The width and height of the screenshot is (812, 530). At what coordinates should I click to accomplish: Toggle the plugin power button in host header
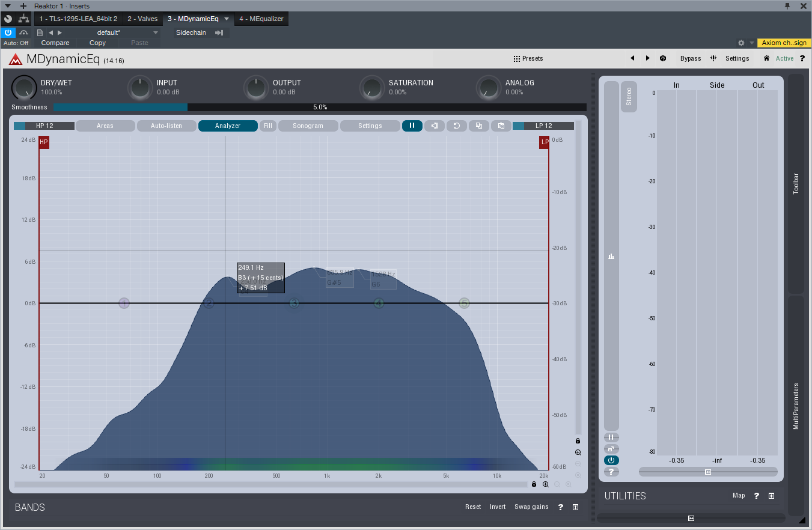(8, 32)
